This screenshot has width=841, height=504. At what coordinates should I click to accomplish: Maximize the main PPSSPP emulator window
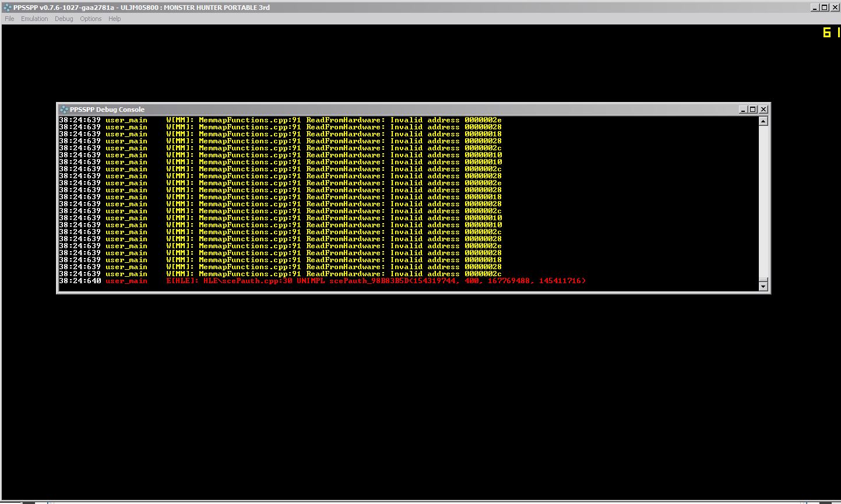pos(824,8)
